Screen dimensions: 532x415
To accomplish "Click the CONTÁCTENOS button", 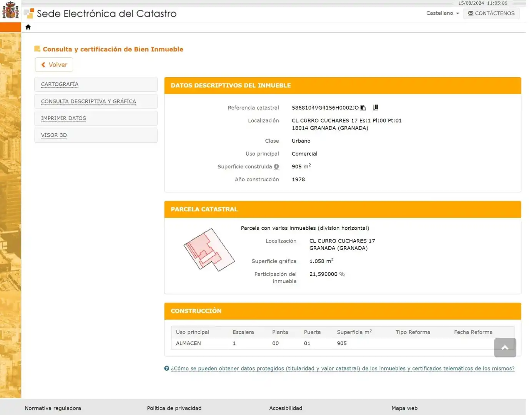I will (491, 13).
